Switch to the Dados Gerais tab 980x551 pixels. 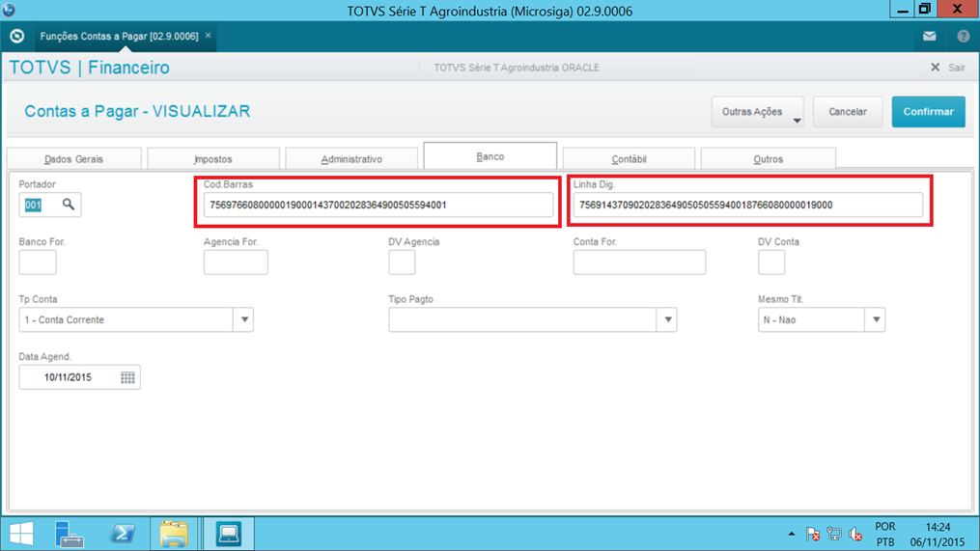73,159
